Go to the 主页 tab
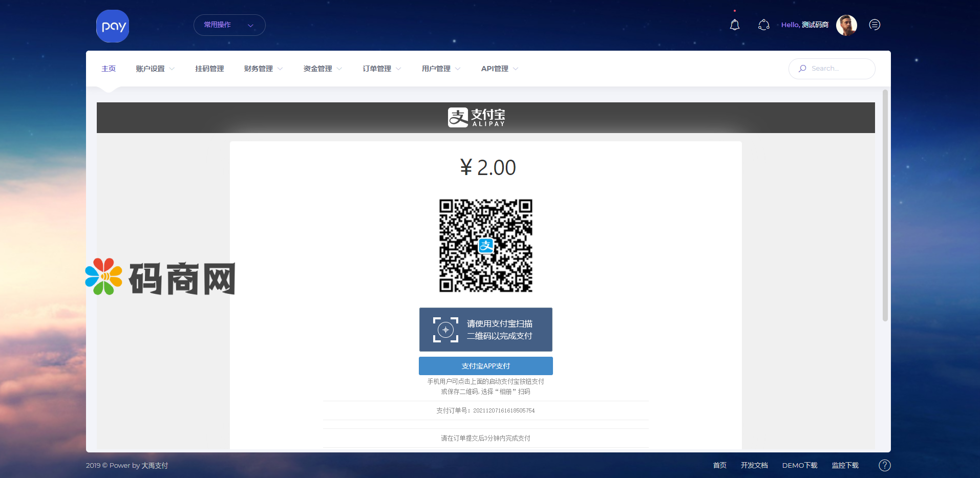The width and height of the screenshot is (980, 478). (109, 69)
